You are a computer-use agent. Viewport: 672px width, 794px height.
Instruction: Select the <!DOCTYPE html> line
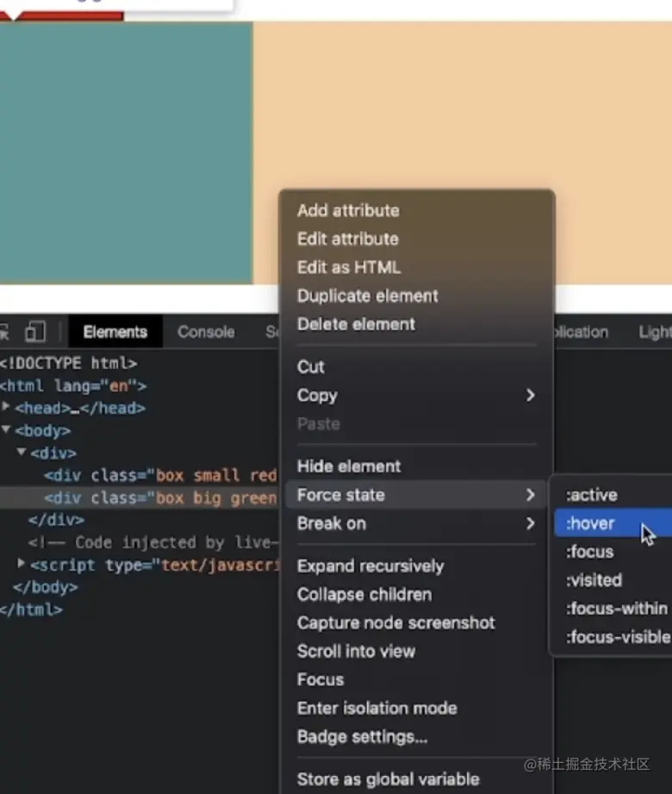point(68,364)
